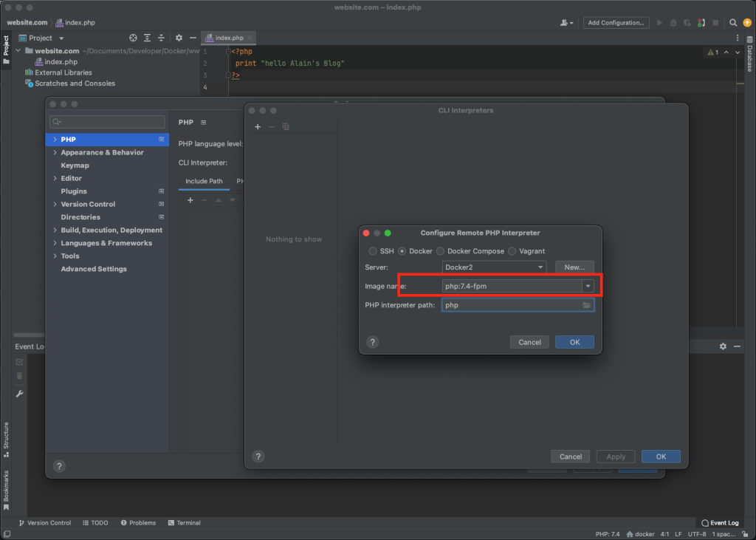Open Event Log in the status bar
Screen dimensions: 756x540
coord(720,522)
